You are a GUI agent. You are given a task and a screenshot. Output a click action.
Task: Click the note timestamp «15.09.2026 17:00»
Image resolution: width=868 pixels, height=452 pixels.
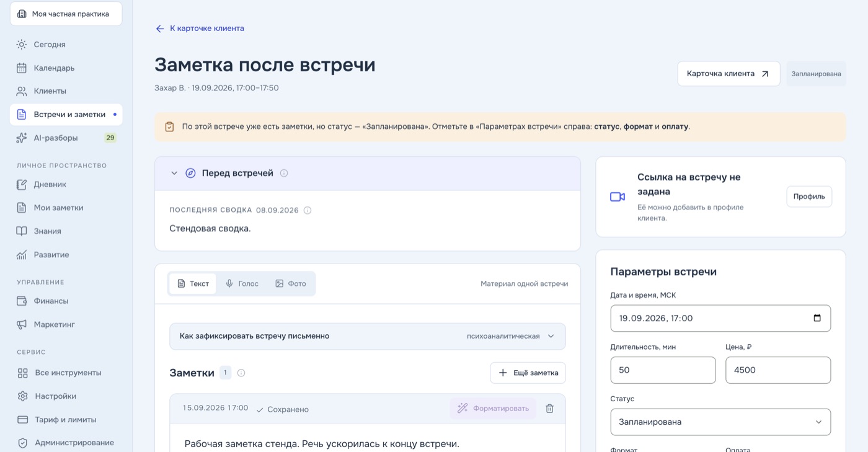(x=215, y=408)
